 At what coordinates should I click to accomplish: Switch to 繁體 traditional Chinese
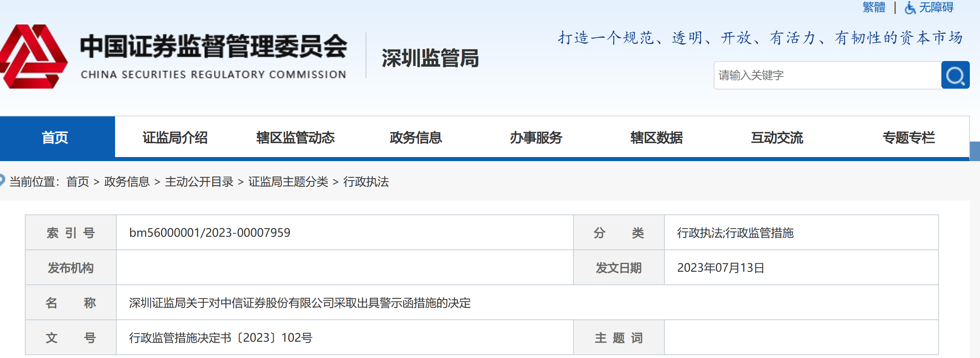874,7
